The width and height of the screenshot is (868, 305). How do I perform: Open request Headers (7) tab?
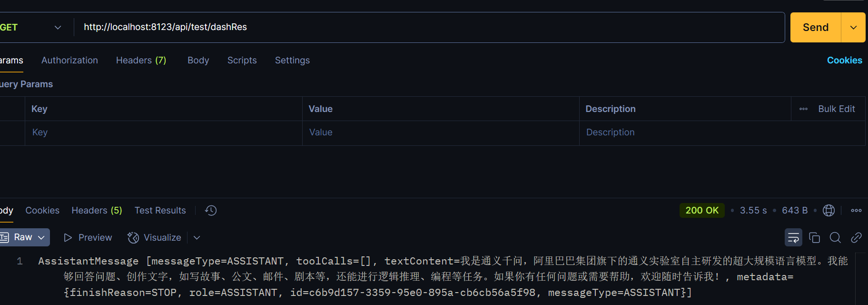[141, 60]
